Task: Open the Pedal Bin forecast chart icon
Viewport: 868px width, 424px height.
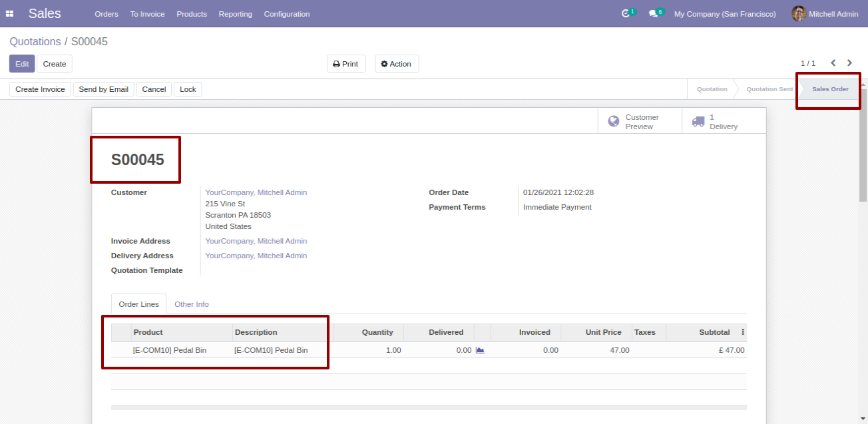Action: (480, 350)
